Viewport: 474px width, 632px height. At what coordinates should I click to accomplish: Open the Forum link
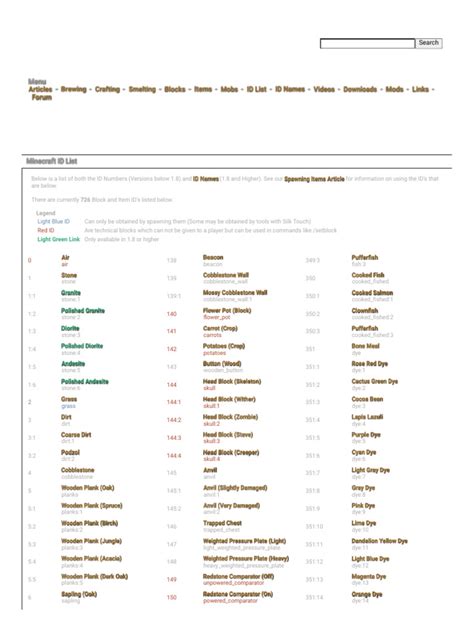click(x=42, y=97)
